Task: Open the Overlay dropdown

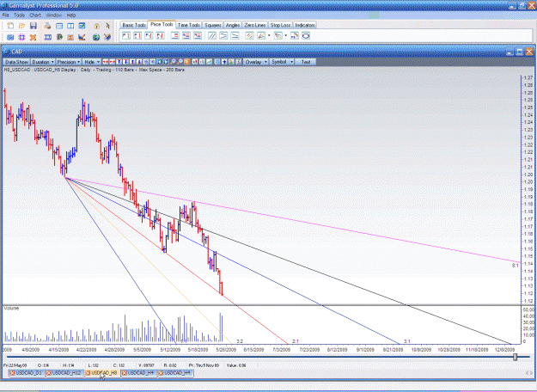Action: tap(256, 62)
